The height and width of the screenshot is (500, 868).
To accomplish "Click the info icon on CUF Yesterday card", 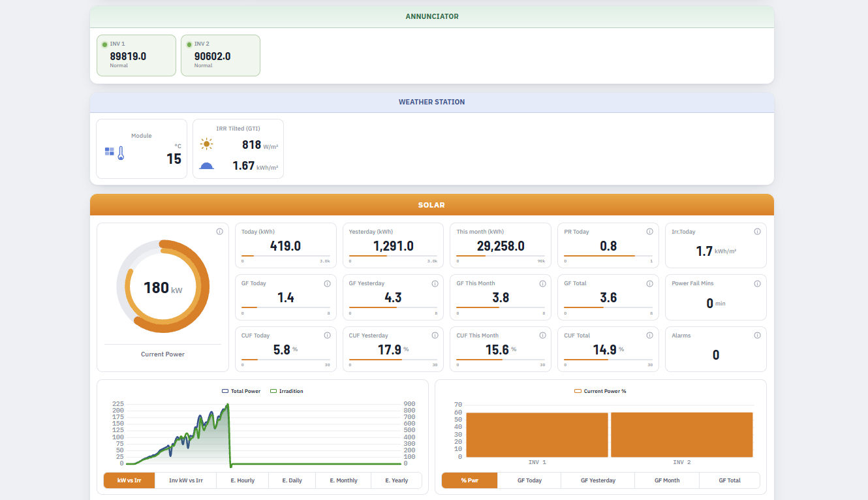I will tap(435, 336).
